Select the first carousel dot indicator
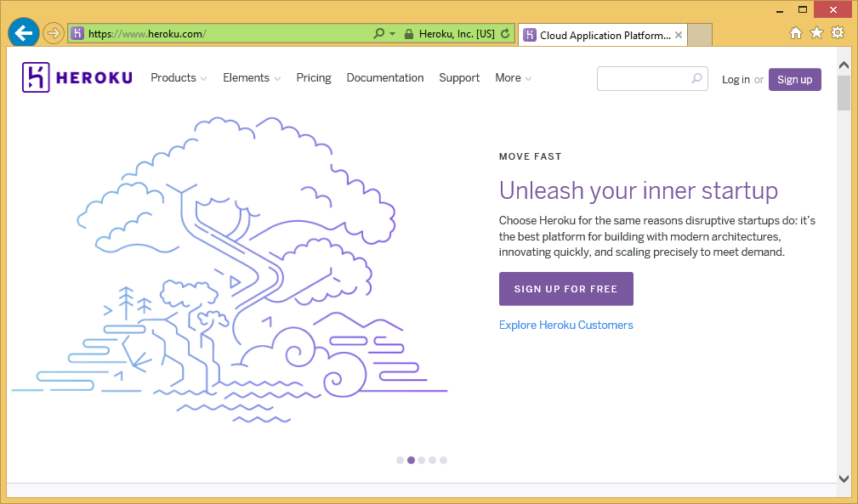The image size is (858, 504). click(x=401, y=460)
